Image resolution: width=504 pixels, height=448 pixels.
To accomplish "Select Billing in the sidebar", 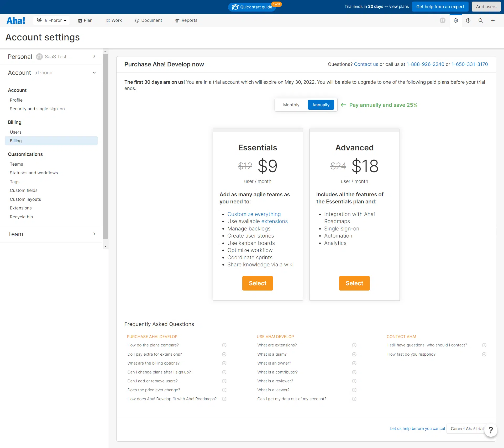I will point(51,141).
